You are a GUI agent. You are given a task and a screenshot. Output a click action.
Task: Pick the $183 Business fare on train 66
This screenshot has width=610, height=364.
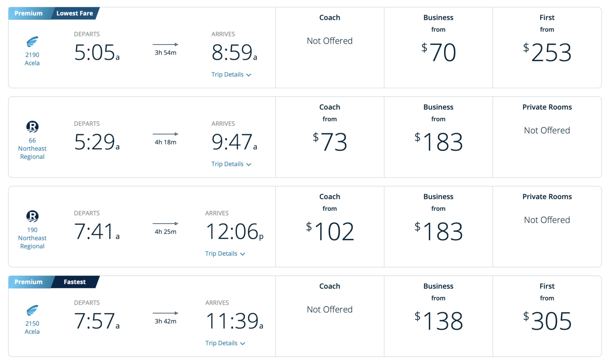point(438,142)
